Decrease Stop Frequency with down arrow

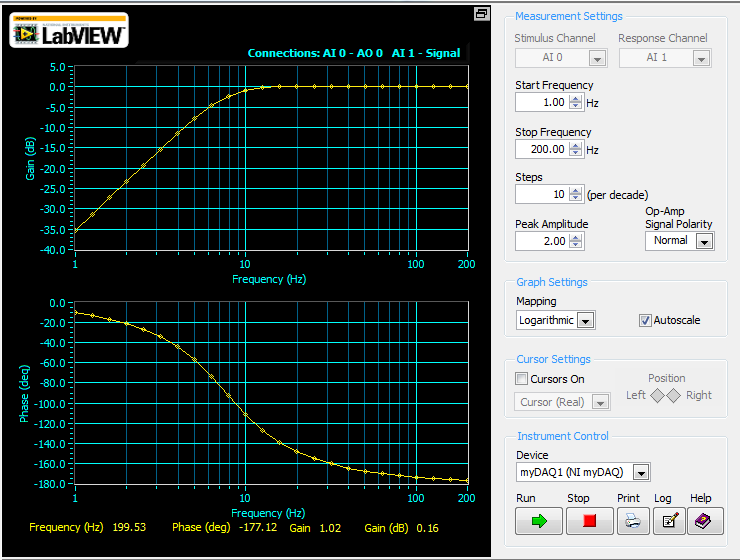coord(575,153)
